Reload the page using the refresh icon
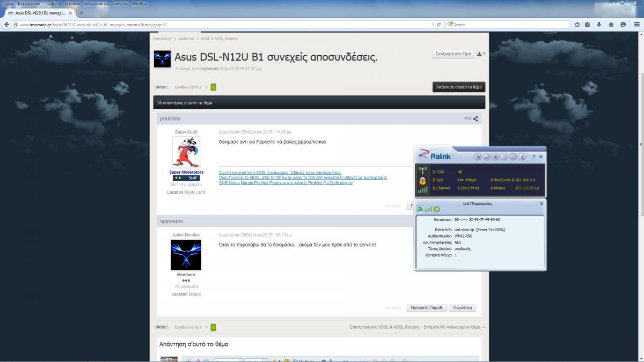The height and width of the screenshot is (362, 644). click(439, 24)
